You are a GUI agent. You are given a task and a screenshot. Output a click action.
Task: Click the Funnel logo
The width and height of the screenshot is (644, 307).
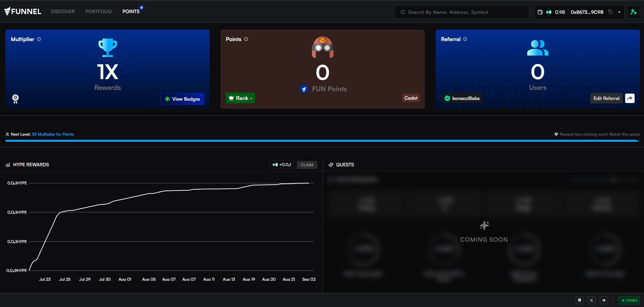click(23, 11)
